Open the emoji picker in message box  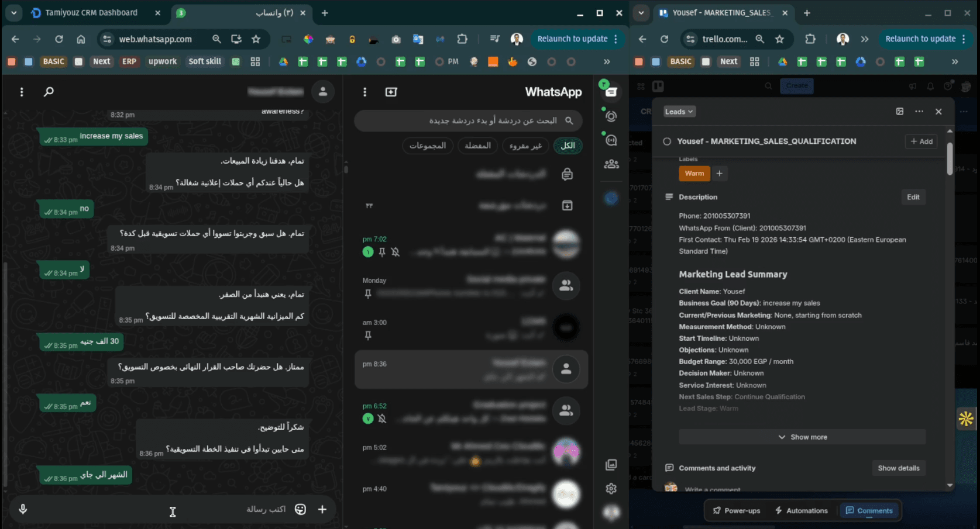click(300, 509)
